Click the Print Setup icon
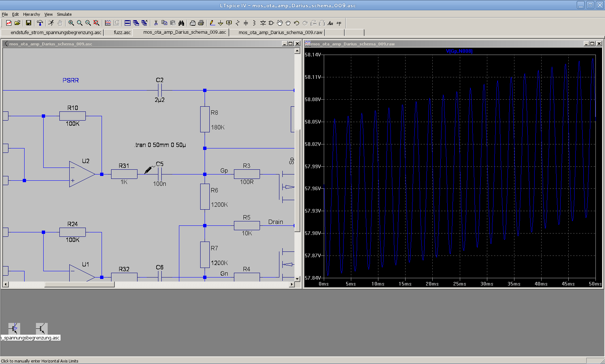The image size is (605, 364). (192, 23)
